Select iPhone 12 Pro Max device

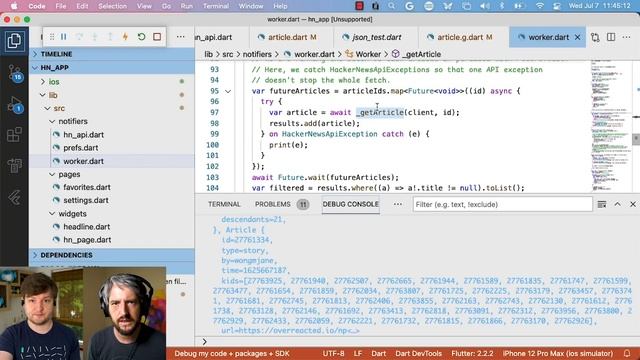tap(558, 353)
